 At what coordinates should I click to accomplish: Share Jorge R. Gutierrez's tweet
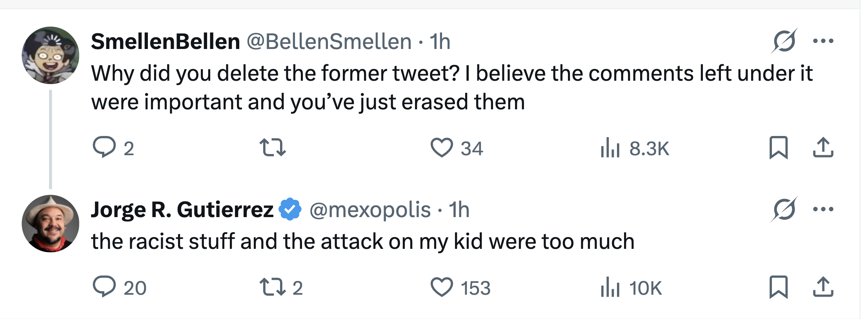[x=823, y=287]
